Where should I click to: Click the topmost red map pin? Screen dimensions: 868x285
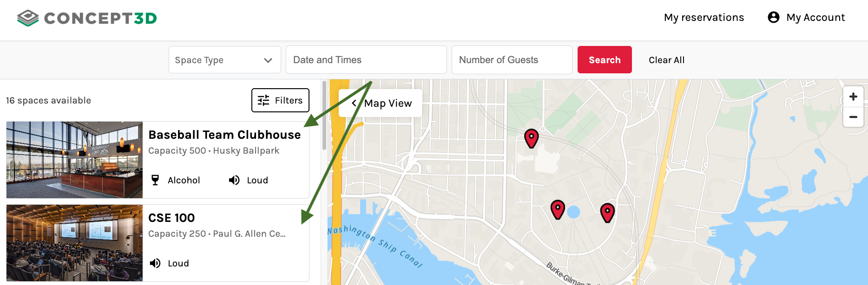click(x=531, y=138)
